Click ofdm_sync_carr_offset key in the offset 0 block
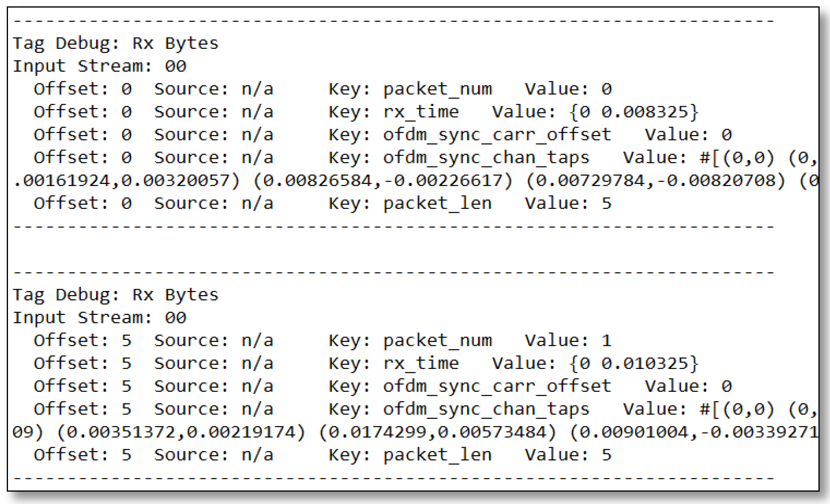 click(x=497, y=135)
